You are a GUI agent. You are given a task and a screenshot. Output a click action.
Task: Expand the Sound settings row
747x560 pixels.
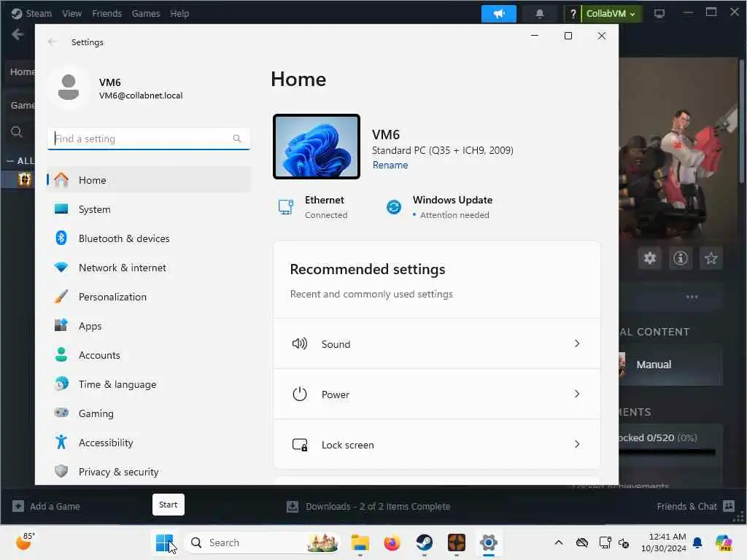437,344
